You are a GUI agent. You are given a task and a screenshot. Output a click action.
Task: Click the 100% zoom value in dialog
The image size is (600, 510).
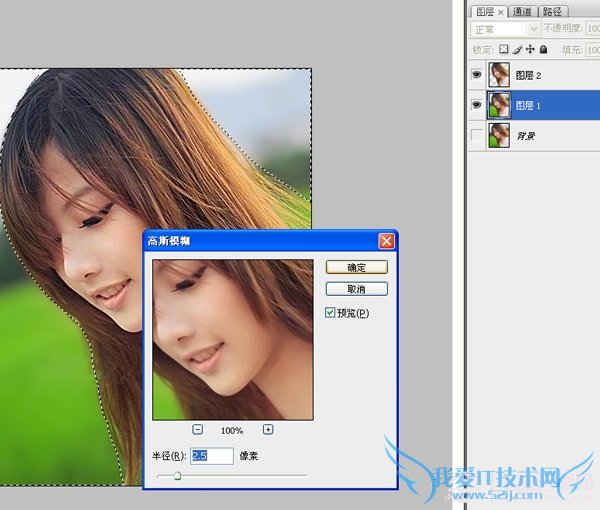coord(232,430)
